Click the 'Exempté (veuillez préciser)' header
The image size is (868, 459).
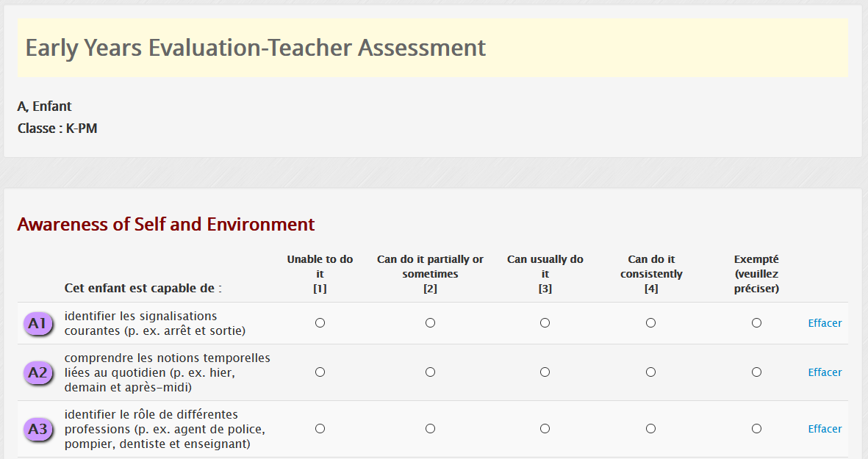click(757, 274)
